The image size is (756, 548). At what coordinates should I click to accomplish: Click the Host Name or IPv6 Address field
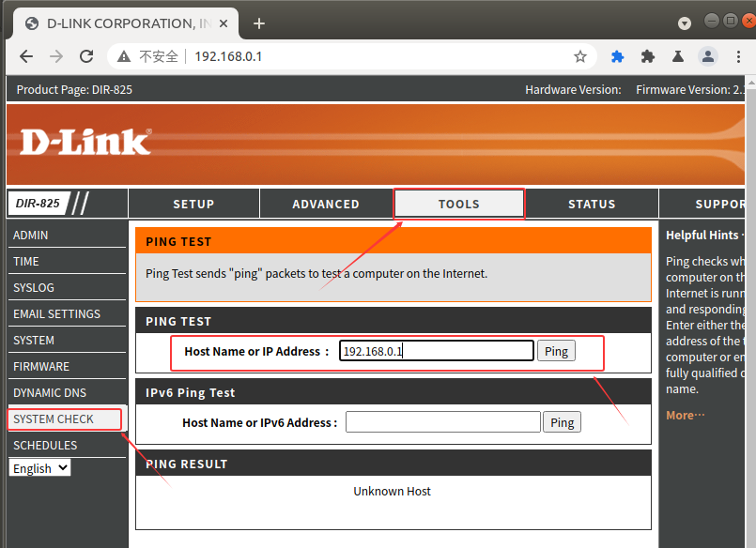coord(443,422)
